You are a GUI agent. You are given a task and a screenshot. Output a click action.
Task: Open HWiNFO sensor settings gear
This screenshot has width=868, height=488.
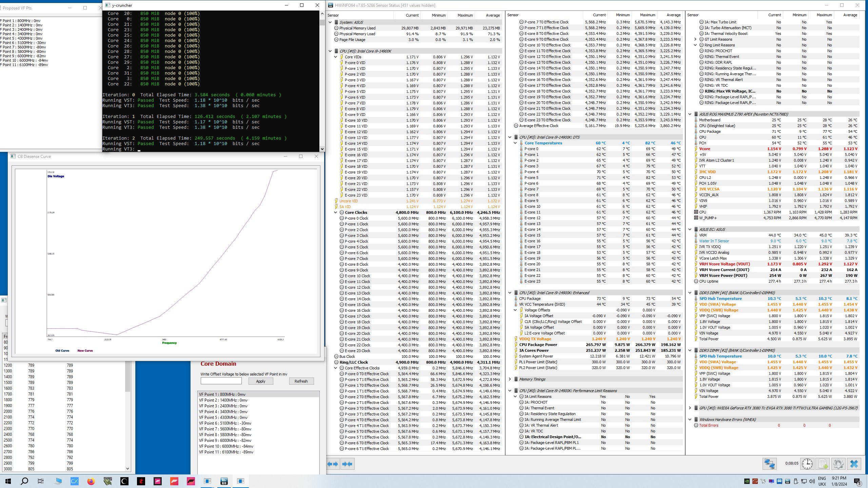point(838,464)
